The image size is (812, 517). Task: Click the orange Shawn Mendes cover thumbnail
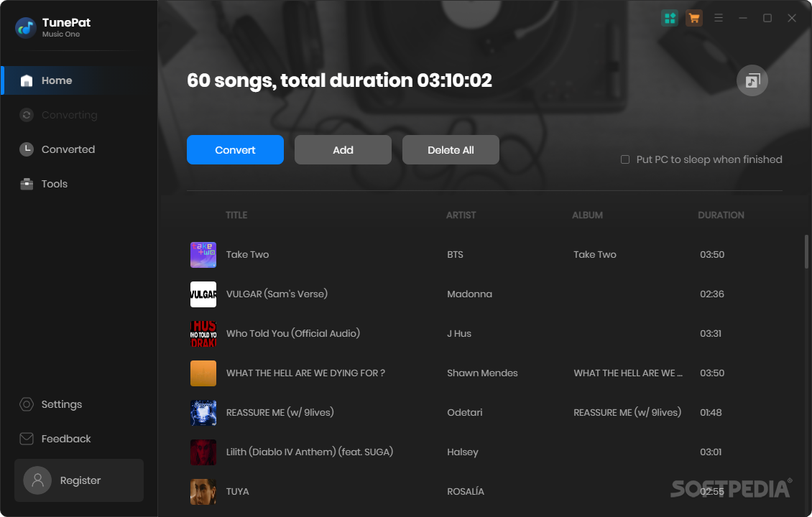(203, 373)
